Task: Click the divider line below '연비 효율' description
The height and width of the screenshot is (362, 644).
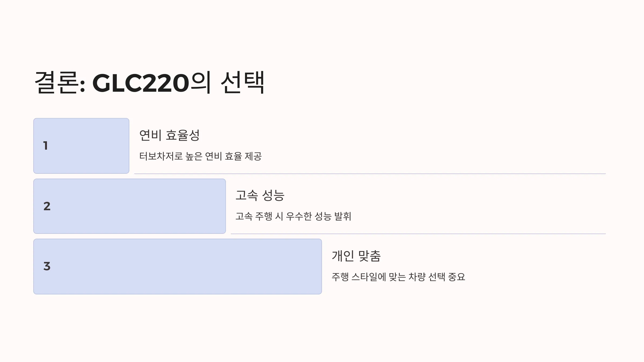Action: click(x=370, y=174)
